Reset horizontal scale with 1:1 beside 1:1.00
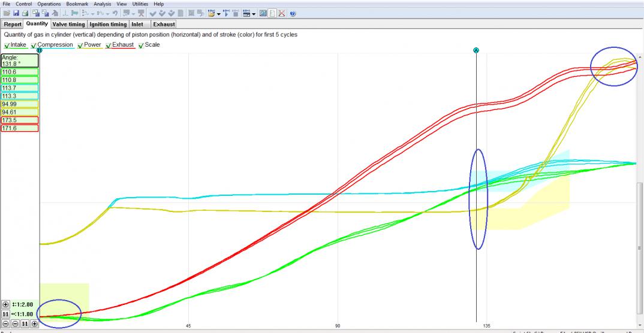This screenshot has height=333, width=644. coord(6,314)
